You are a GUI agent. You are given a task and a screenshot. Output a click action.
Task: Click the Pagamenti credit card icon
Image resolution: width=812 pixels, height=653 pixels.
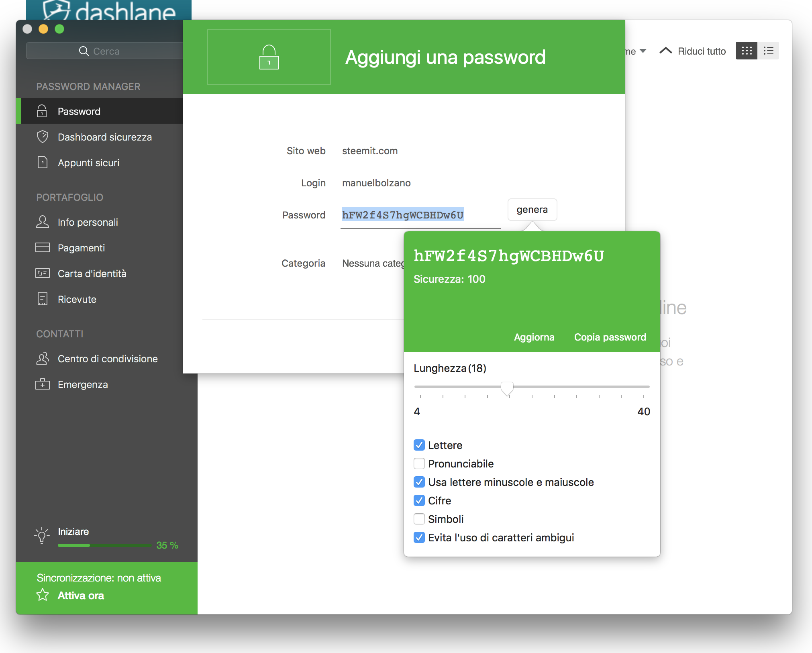pos(42,248)
